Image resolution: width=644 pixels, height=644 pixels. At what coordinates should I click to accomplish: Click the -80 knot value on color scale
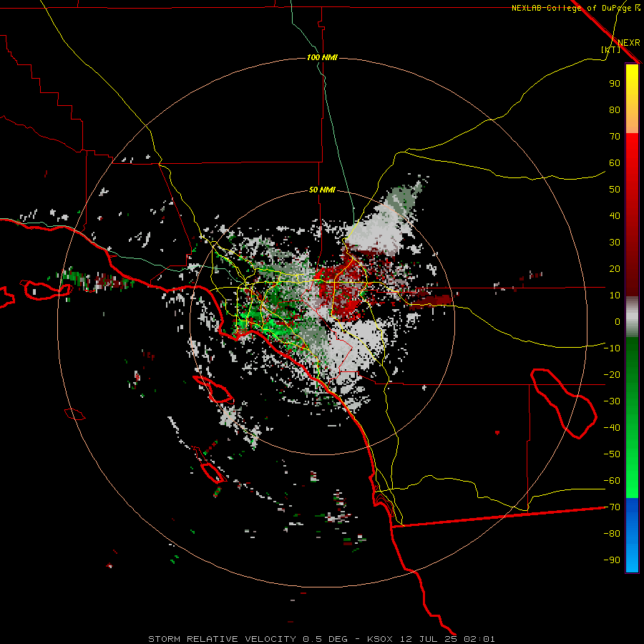[612, 534]
